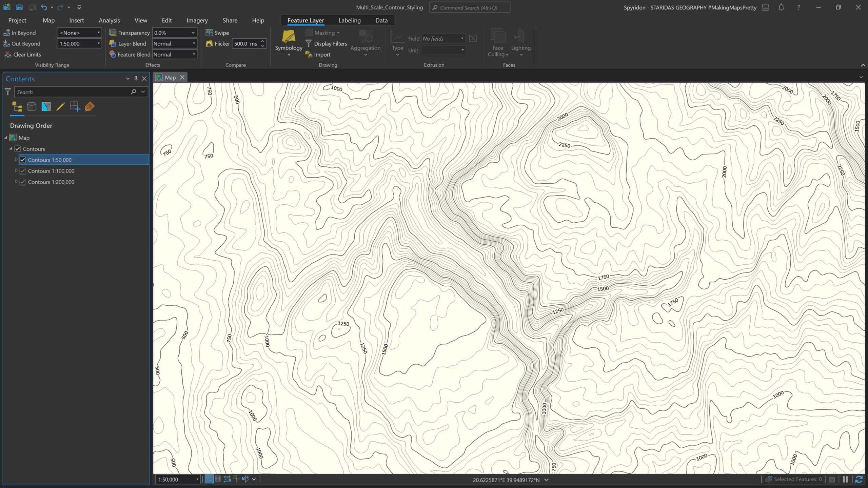Toggle Contours 1:100,000 layer checkbox
The width and height of the screenshot is (868, 488).
pos(23,171)
